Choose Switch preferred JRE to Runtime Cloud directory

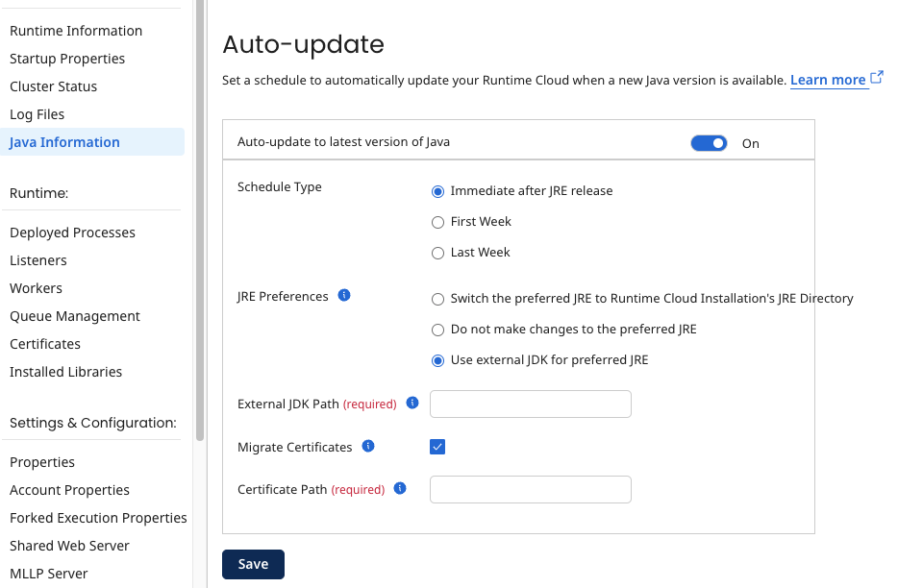point(437,299)
